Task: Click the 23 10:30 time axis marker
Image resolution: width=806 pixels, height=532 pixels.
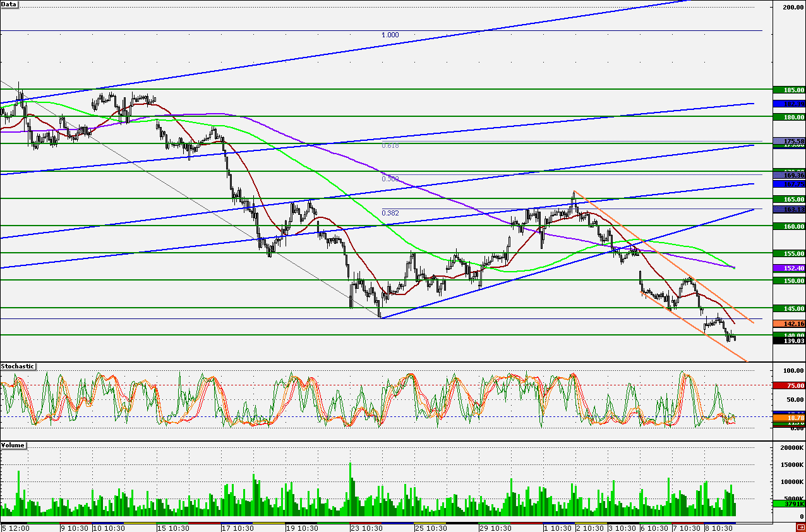Action: coord(366,528)
